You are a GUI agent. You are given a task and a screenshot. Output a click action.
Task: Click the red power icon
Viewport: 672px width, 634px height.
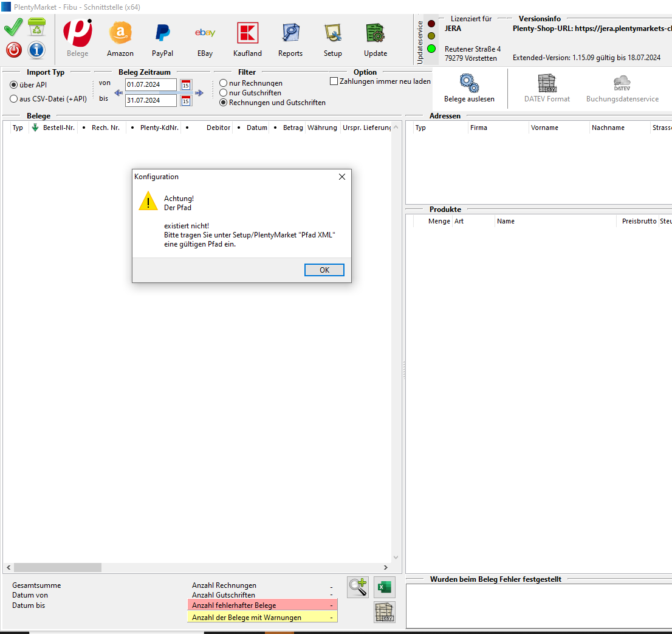coord(14,50)
